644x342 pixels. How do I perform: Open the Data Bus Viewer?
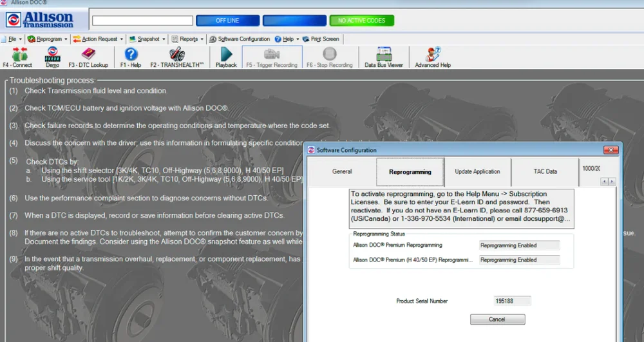point(384,55)
